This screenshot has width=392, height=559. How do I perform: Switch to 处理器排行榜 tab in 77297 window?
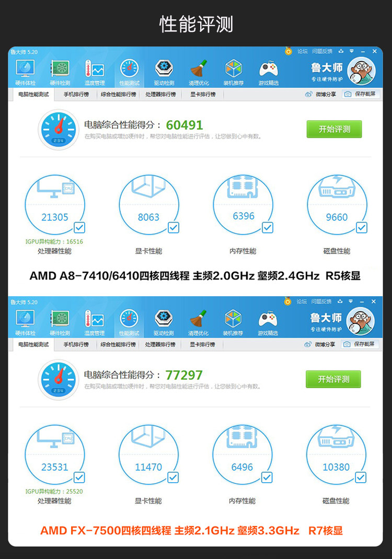[x=160, y=344]
